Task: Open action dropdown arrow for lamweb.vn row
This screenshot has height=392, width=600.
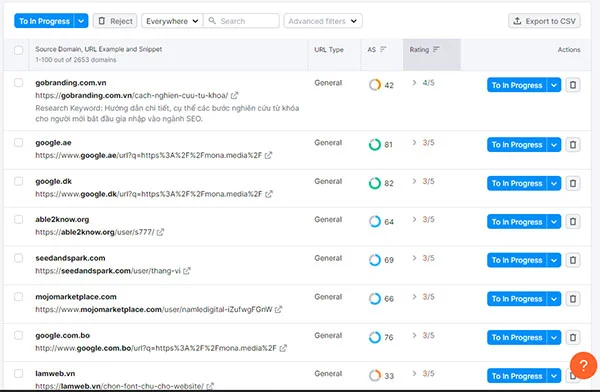Action: pos(554,376)
